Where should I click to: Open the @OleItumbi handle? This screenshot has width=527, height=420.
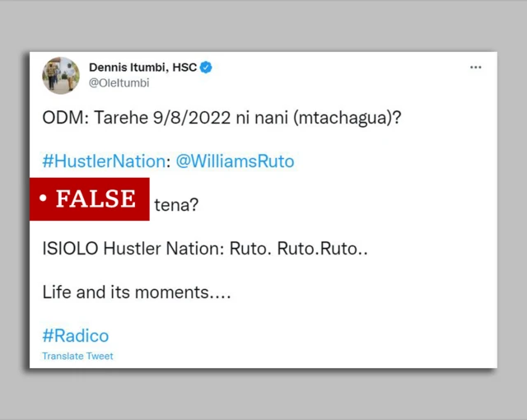(x=119, y=83)
